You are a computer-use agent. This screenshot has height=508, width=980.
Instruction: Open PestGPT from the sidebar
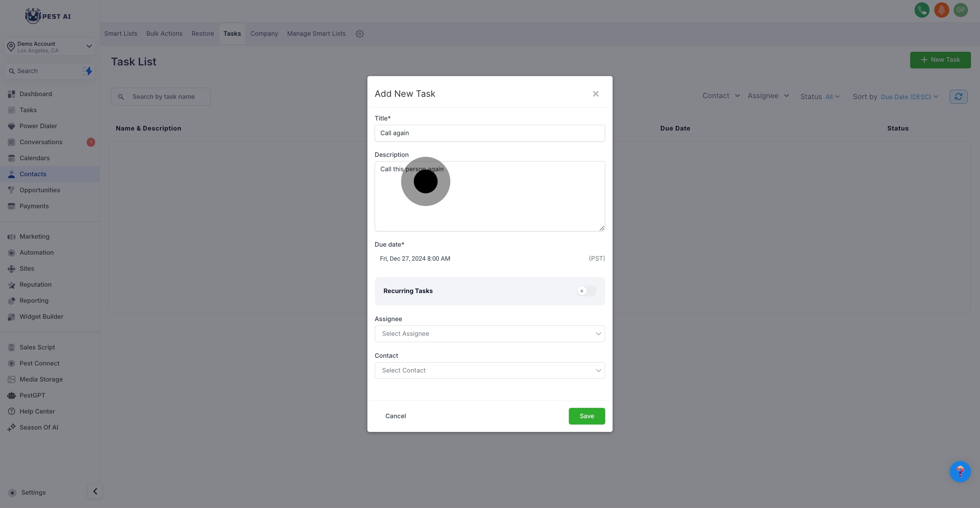tap(32, 396)
